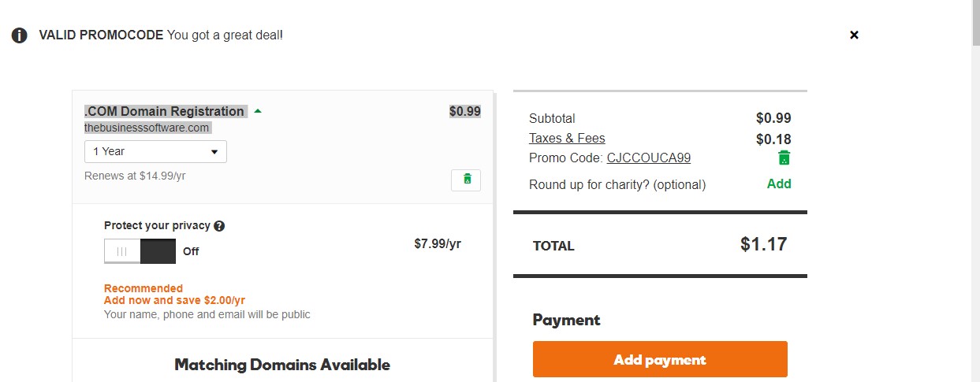This screenshot has width=980, height=382.
Task: Open the 1 Year registration term dropdown
Action: (155, 151)
